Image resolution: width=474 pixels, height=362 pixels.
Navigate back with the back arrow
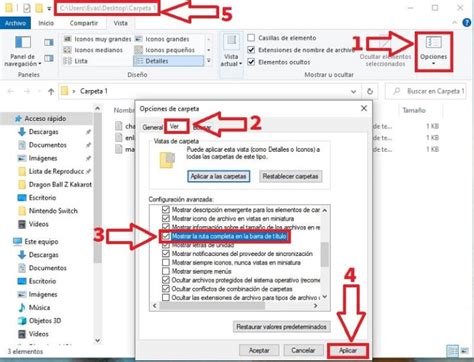[11, 91]
